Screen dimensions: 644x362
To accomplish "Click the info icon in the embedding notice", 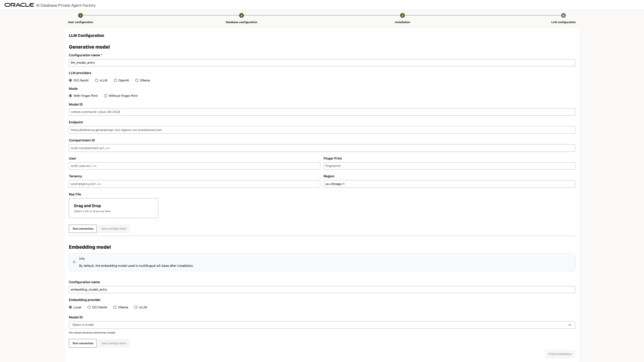I will click(74, 262).
